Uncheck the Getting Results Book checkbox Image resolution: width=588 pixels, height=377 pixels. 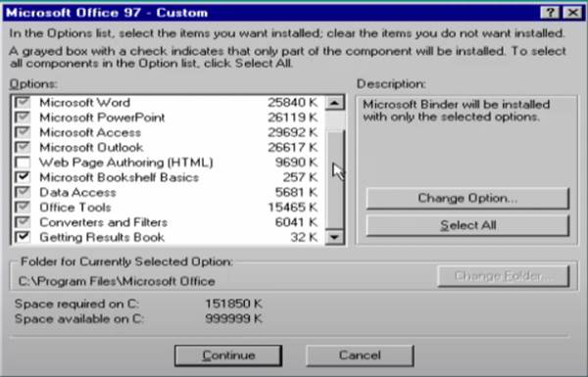coord(23,237)
